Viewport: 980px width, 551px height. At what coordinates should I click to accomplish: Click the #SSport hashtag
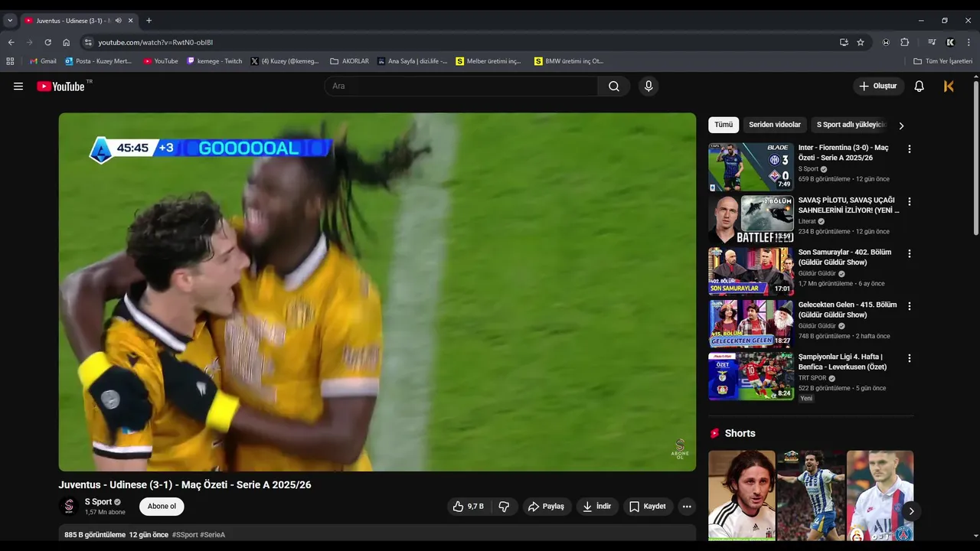click(x=185, y=535)
